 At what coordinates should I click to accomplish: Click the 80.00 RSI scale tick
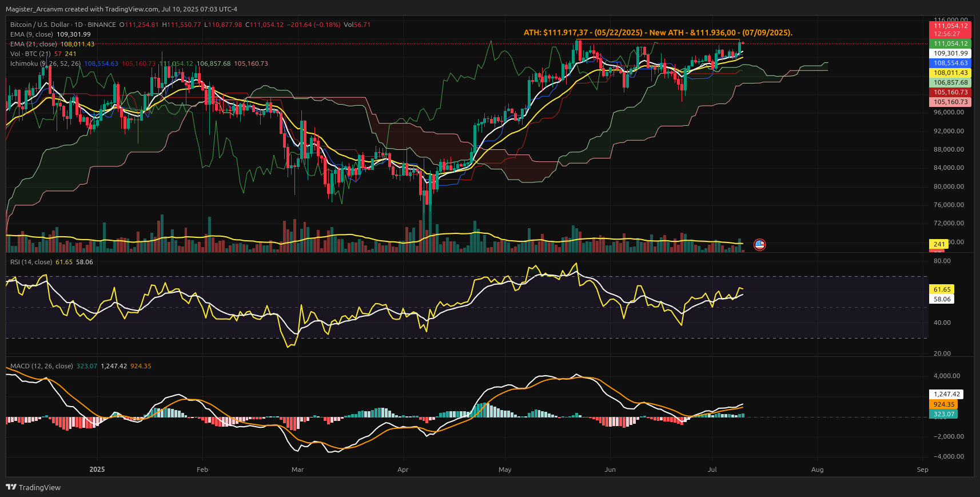[942, 261]
